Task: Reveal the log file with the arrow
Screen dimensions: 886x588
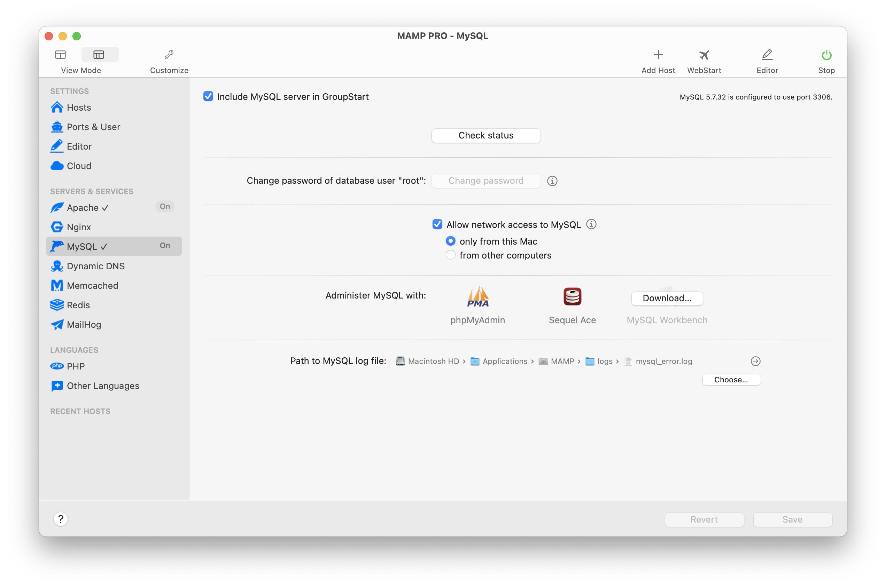Action: (755, 361)
